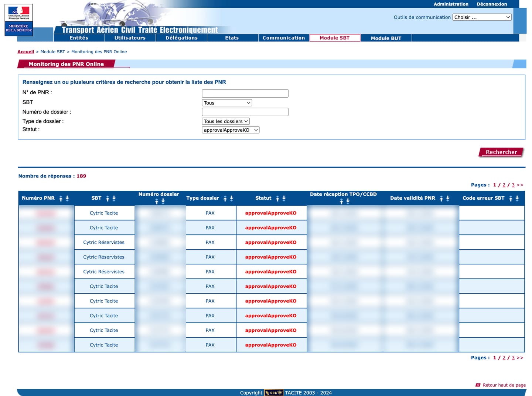Sort Code erreur SBT ascending arrow
The width and height of the screenshot is (532, 396).
(x=511, y=199)
